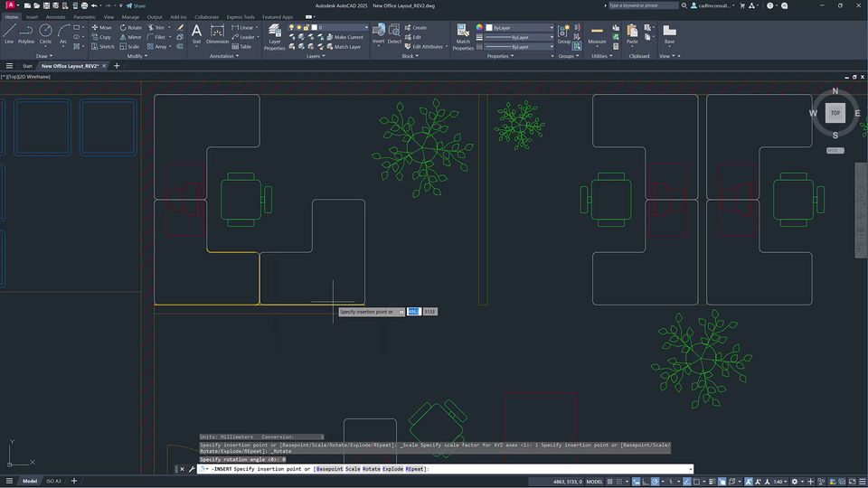Click the Basepoint option in command line

(x=329, y=469)
